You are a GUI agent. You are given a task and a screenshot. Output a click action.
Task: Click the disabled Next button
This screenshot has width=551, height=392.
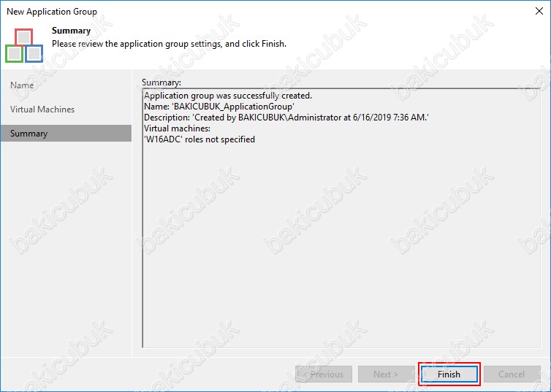click(x=386, y=374)
